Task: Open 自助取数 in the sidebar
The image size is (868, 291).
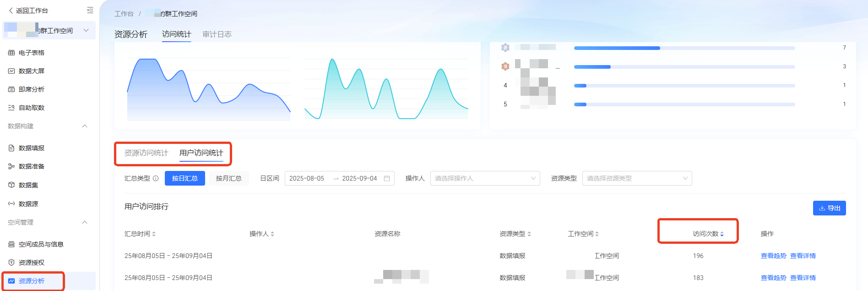Action: point(31,108)
